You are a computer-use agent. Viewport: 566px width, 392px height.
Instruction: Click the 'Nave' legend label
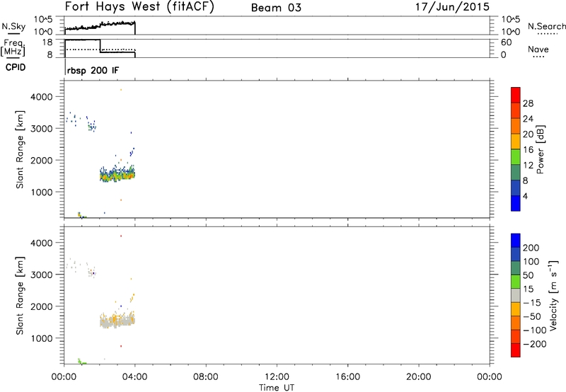pos(538,50)
